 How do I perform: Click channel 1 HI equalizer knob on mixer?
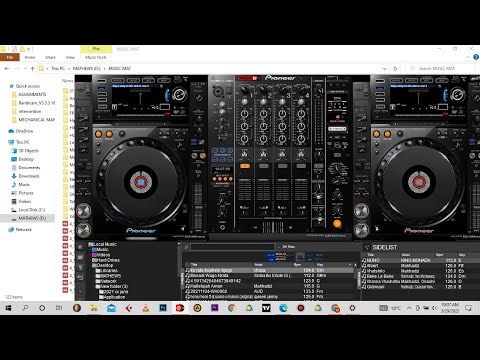click(x=245, y=114)
